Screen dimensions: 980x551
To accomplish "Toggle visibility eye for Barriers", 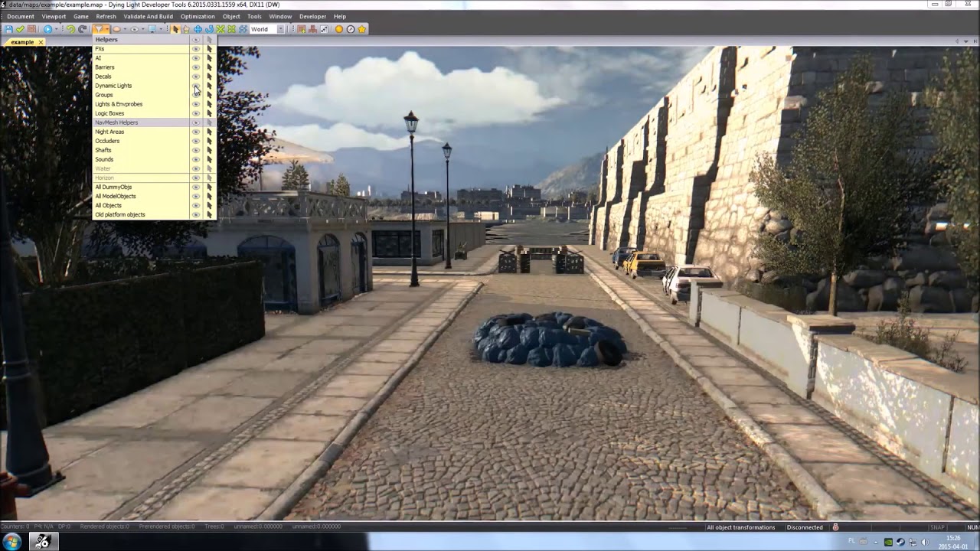I will click(196, 67).
